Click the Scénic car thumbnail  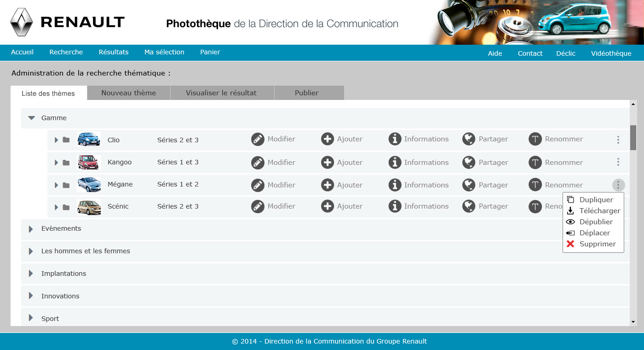pyautogui.click(x=89, y=207)
